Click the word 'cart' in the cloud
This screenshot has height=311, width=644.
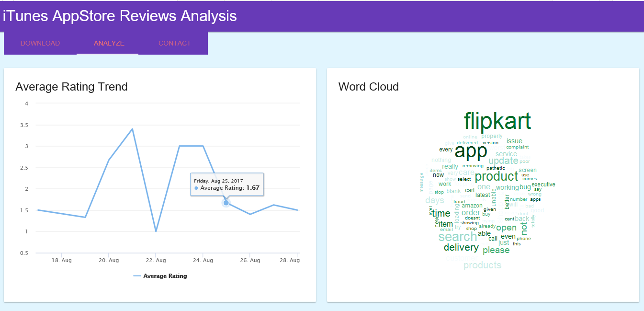pyautogui.click(x=470, y=190)
